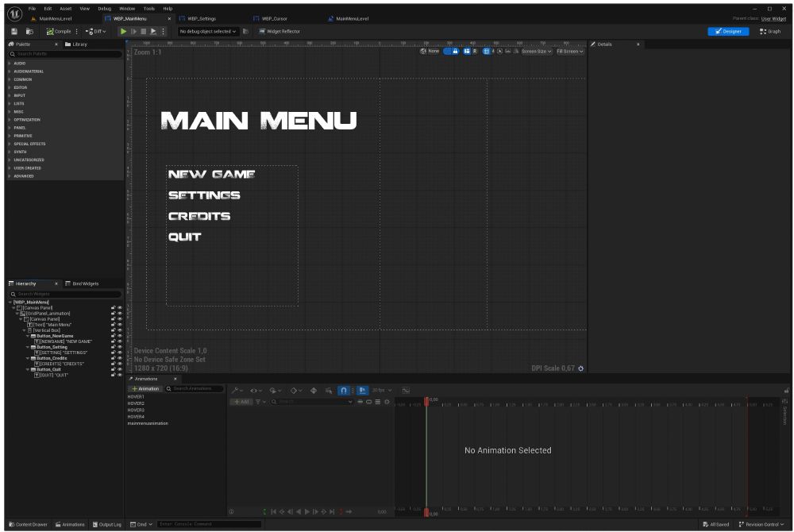794x532 pixels.
Task: Switch to the WBP_Settings tab
Action: coord(202,19)
